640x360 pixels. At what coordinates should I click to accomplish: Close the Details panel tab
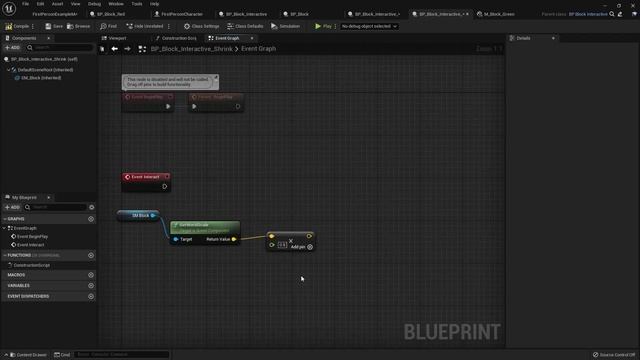(553, 38)
